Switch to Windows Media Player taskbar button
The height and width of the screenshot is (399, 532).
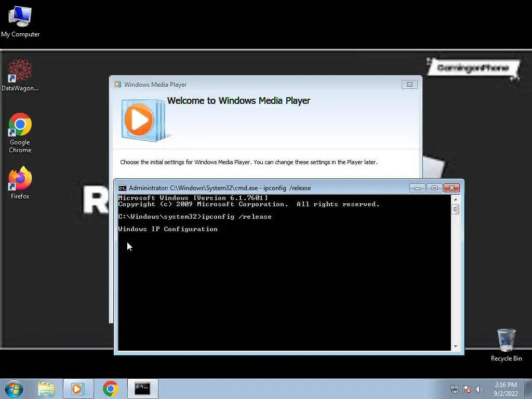(78, 389)
